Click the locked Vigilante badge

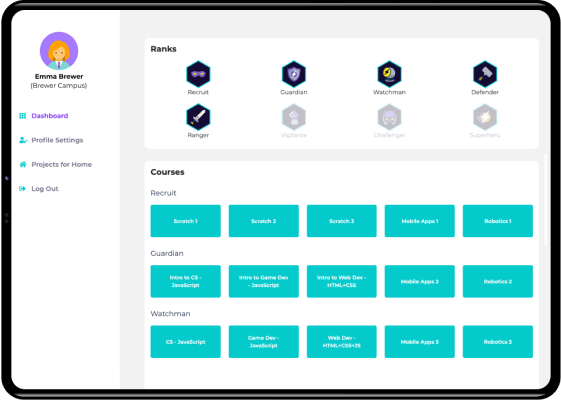(x=293, y=117)
